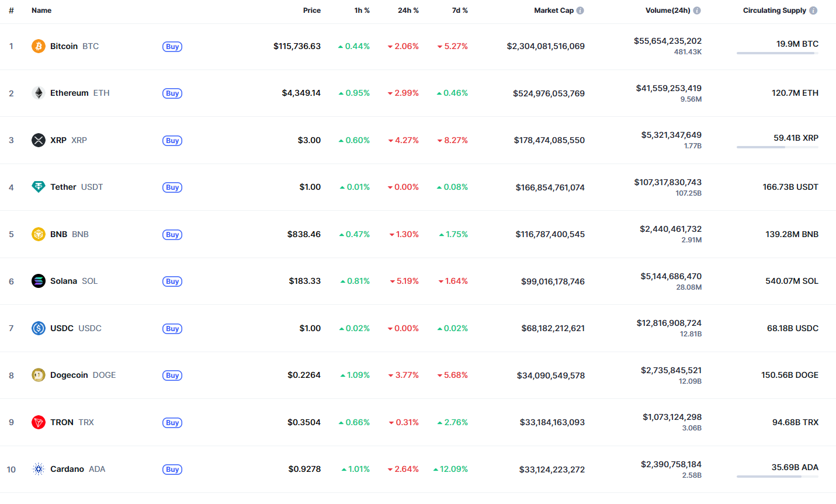The width and height of the screenshot is (836, 504).
Task: Select the Buy button in the Dogecoin row
Action: pos(172,376)
